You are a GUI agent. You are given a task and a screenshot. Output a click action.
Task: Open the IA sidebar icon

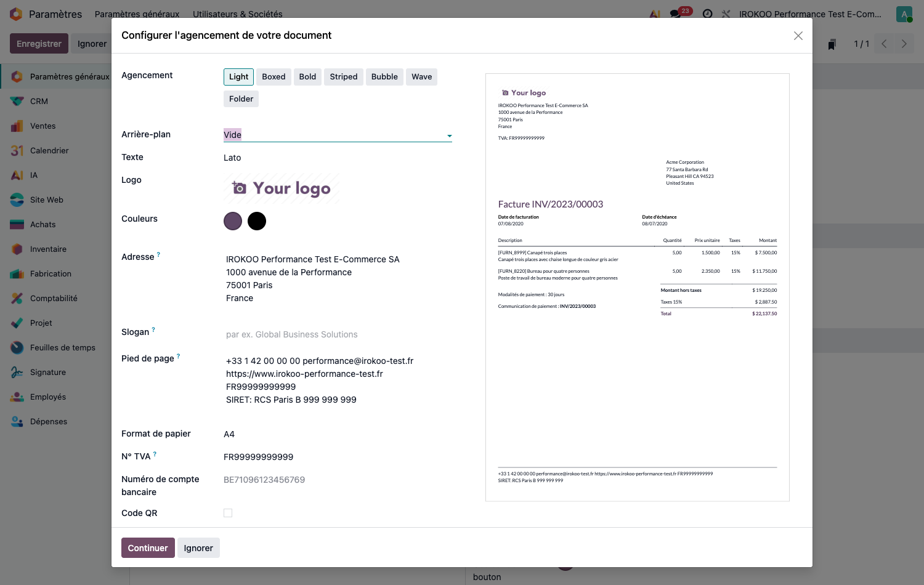[x=17, y=175]
